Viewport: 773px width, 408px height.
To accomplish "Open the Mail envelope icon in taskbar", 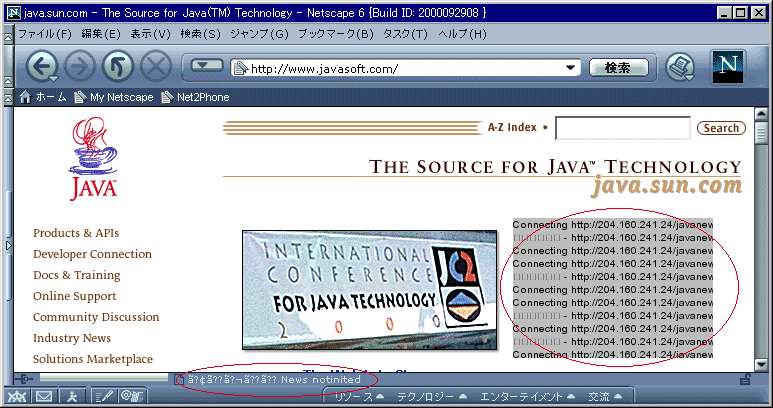I will tap(44, 397).
